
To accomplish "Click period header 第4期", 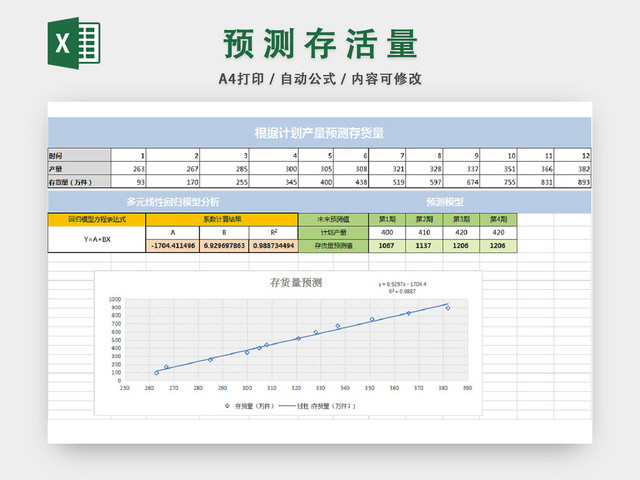I will pyautogui.click(x=498, y=219).
